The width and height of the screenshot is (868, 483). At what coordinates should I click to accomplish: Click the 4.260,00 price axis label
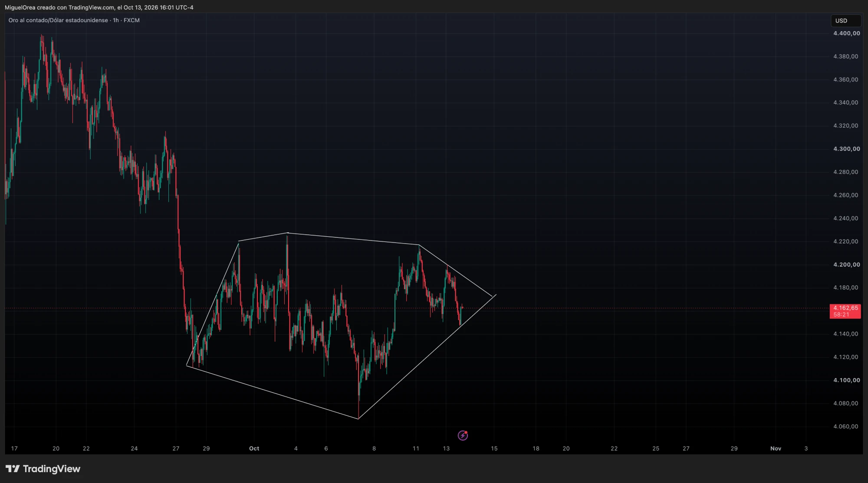[x=845, y=195]
